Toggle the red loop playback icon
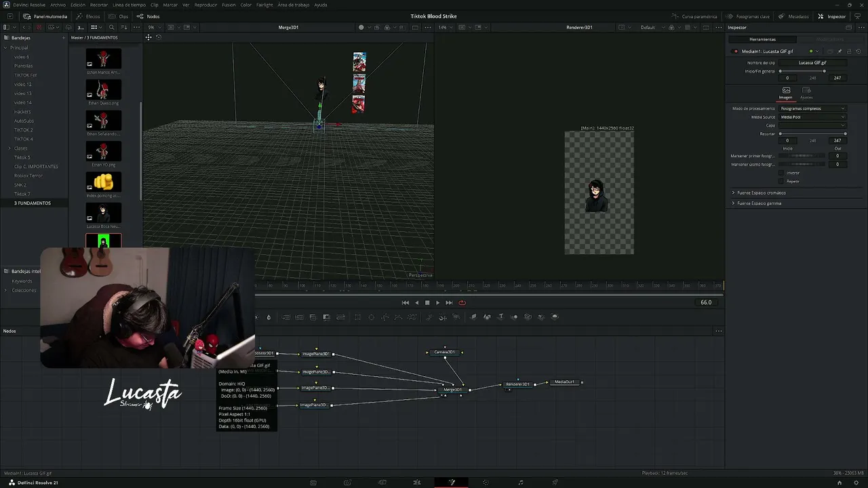The image size is (868, 488). point(462,303)
